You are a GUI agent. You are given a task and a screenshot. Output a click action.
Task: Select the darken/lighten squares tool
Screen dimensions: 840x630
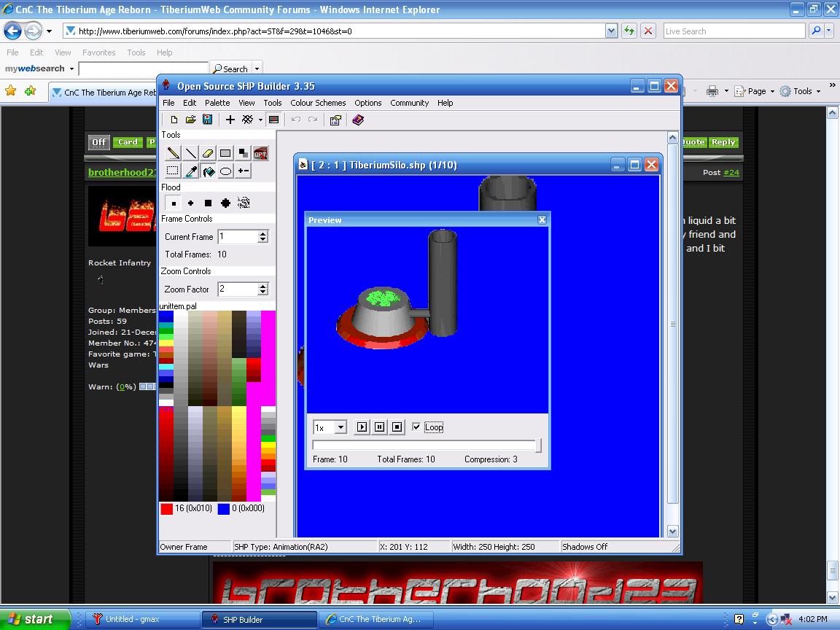[x=243, y=153]
